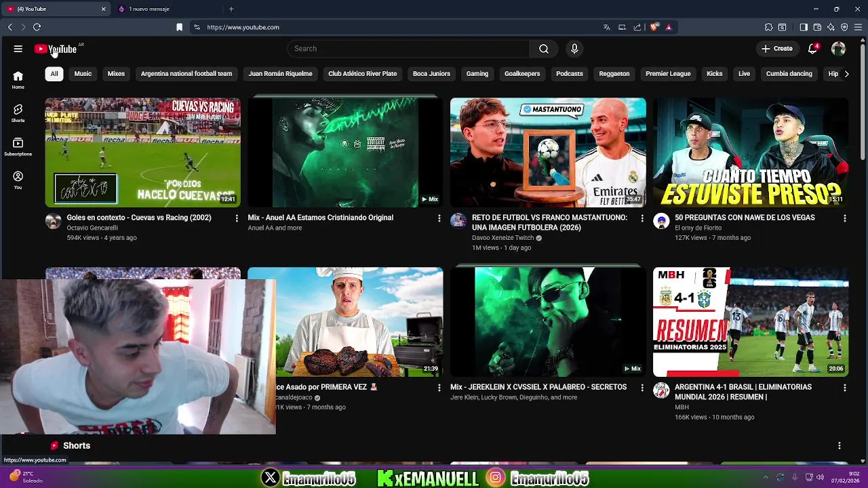Screen dimensions: 868x488
Task: Open Mix - Jereklein x Cvssiel title
Action: point(538,387)
